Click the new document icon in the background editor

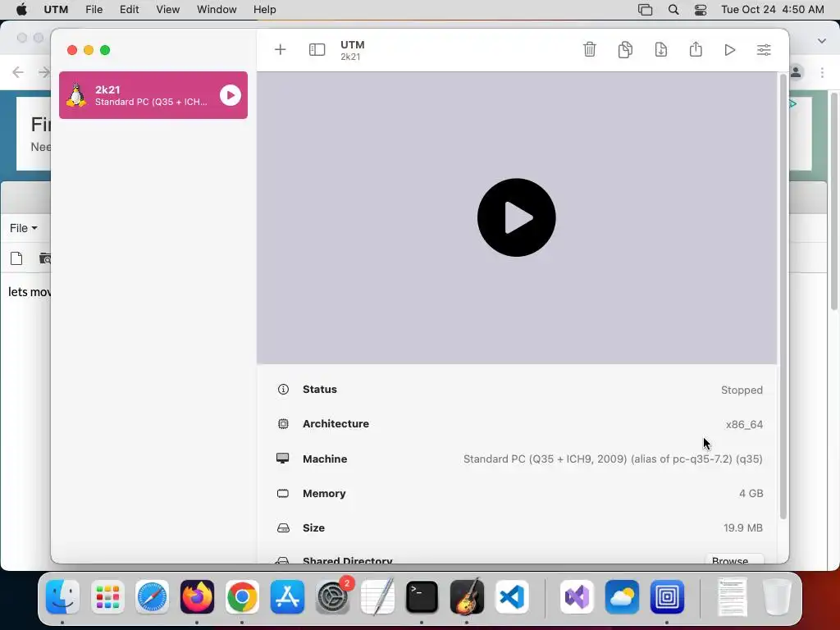point(16,258)
